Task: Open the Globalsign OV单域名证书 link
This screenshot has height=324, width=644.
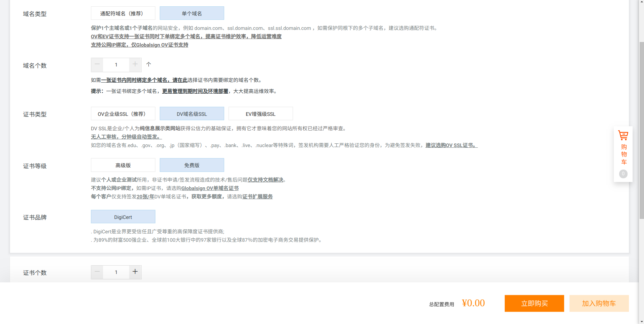Action: pyautogui.click(x=210, y=188)
